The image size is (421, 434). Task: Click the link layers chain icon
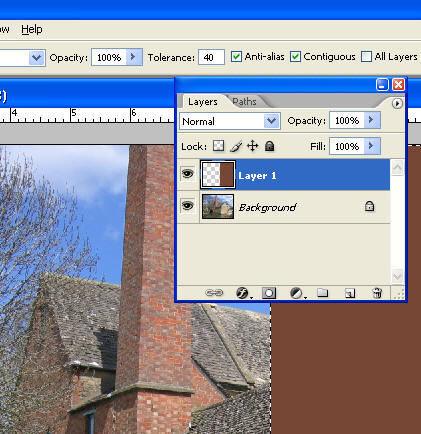(214, 293)
